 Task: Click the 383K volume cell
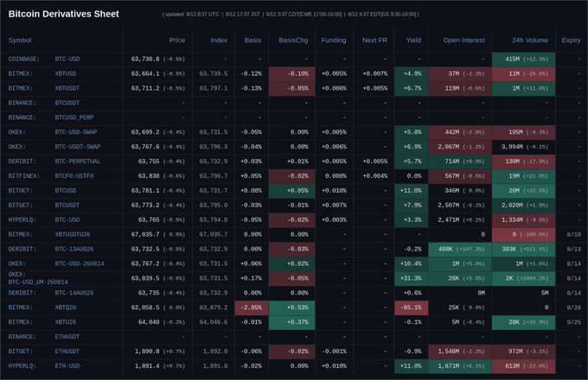[523, 249]
